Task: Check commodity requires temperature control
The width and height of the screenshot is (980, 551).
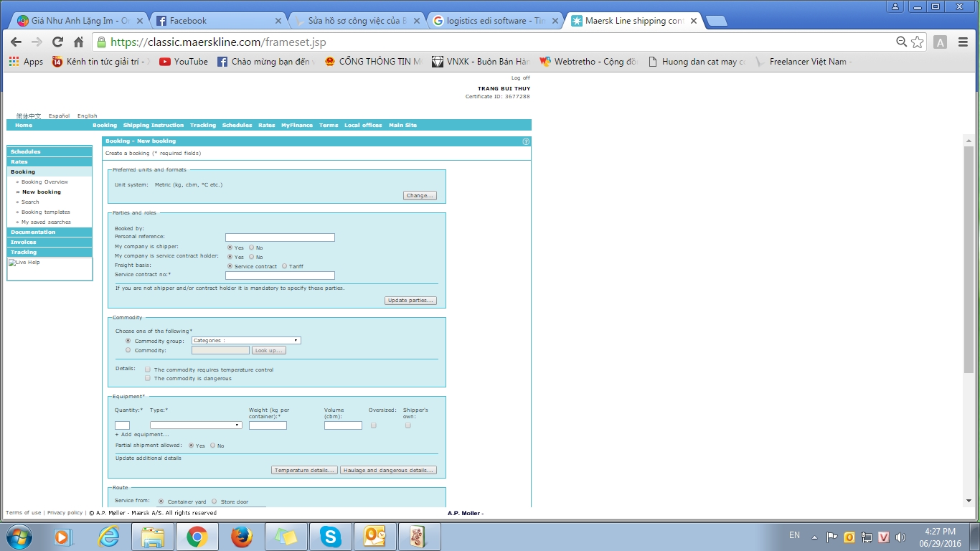Action: point(148,369)
